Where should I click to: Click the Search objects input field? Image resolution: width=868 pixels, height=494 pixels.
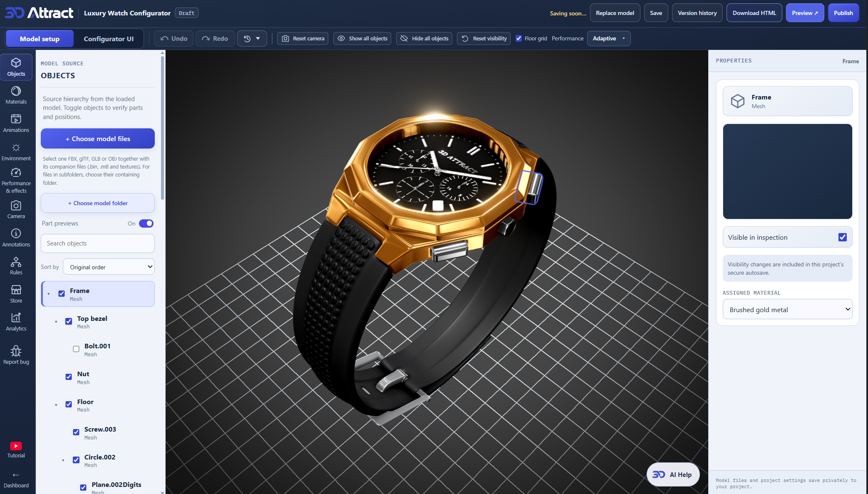point(98,243)
